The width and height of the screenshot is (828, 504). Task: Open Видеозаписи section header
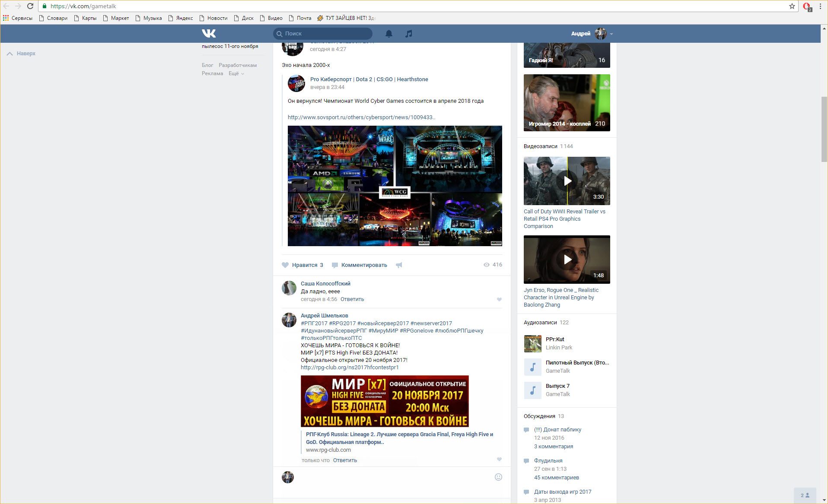click(x=541, y=146)
